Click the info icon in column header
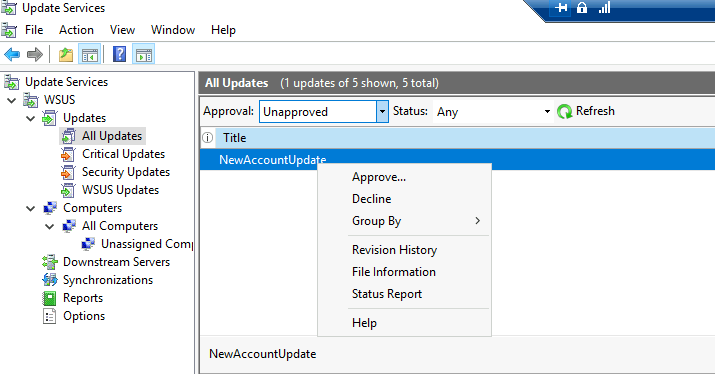Viewport: 715px width, 374px height. point(207,137)
